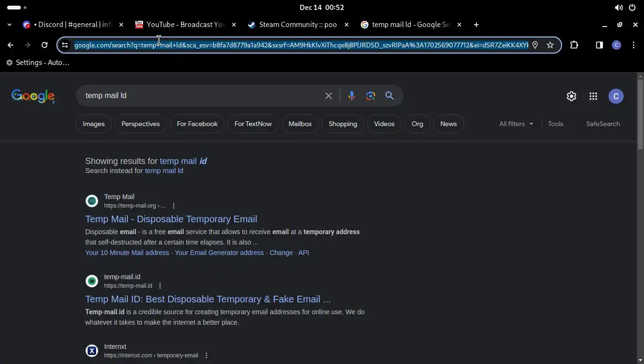Viewport: 644px width, 364px height.
Task: Filter results by News
Action: coord(448,124)
